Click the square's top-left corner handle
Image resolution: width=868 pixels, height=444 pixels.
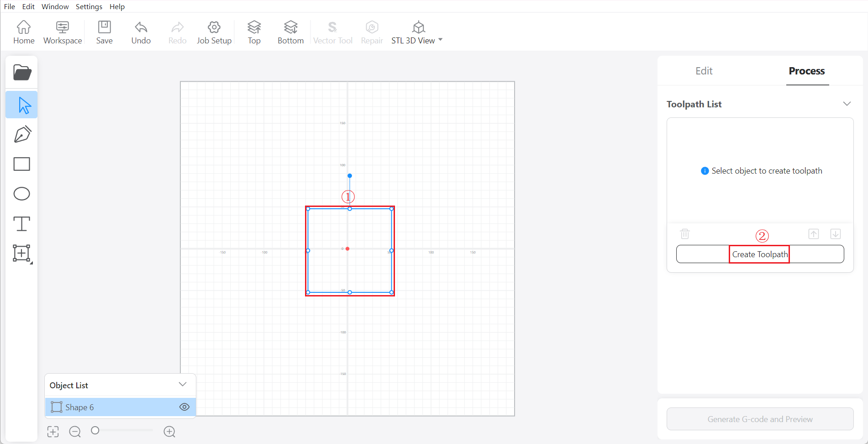click(308, 209)
